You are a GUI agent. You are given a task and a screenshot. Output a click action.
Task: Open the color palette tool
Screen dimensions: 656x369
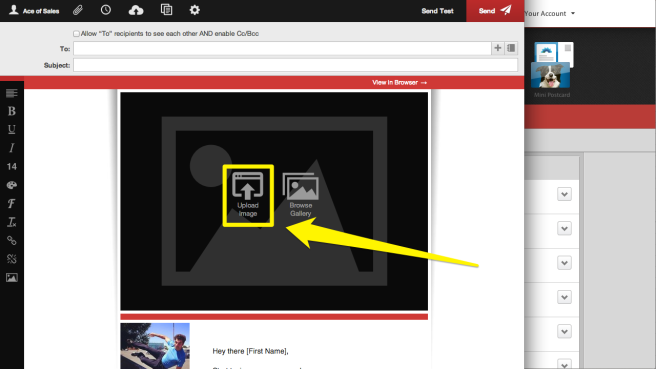click(x=12, y=185)
